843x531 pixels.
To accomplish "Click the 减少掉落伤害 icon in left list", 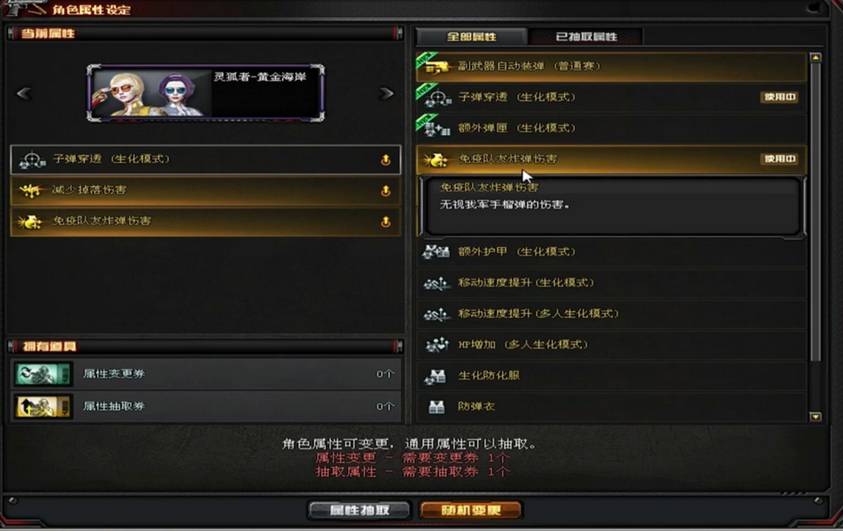I will 31,190.
